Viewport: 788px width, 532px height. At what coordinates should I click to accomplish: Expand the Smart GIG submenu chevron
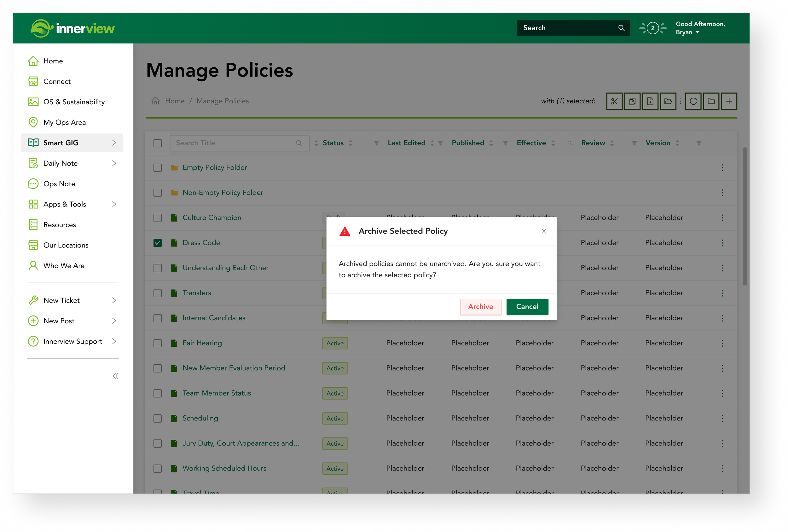tap(114, 143)
